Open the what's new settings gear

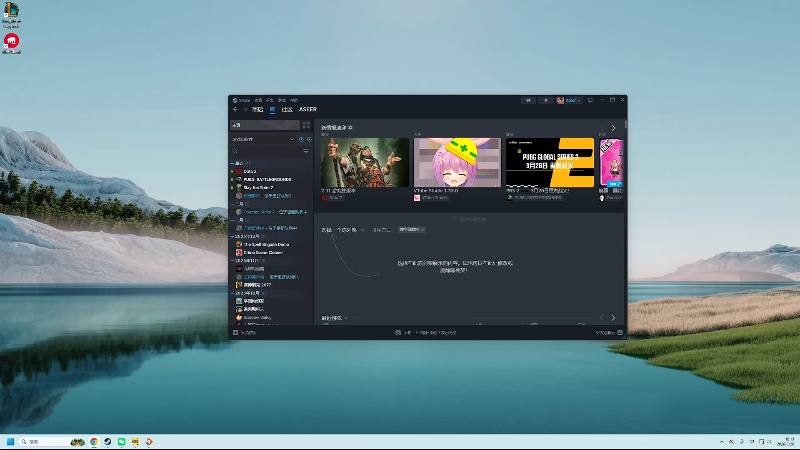point(350,128)
